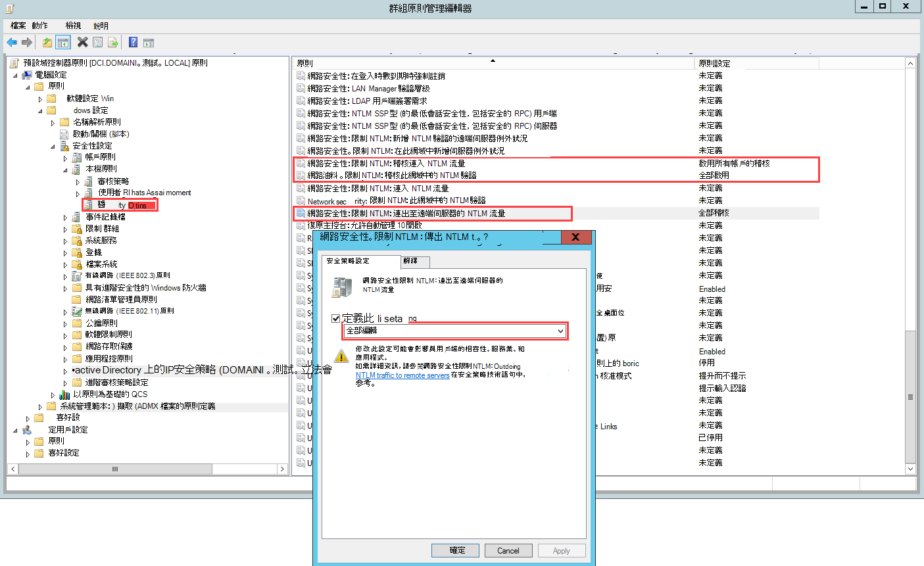Click the policy list vertical scrollbar thumb
This screenshot has height=566, width=924.
tap(910, 397)
